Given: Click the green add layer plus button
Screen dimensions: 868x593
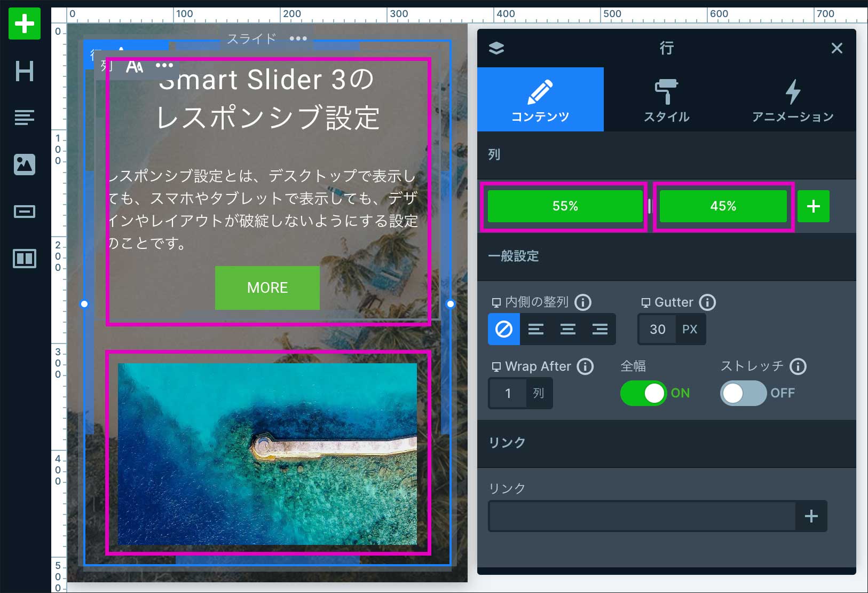Looking at the screenshot, I should pos(25,24).
